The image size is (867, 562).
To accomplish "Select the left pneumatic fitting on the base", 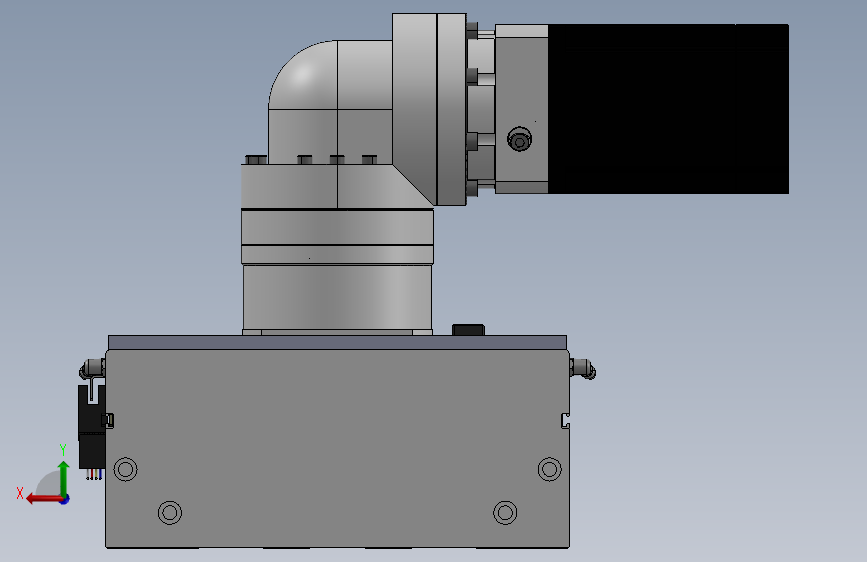I will pos(92,368).
